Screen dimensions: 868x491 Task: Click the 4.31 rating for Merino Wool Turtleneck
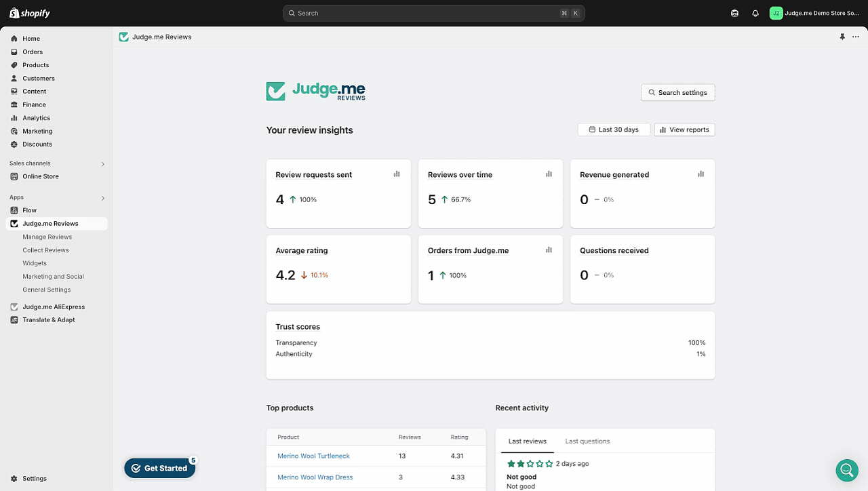[458, 456]
